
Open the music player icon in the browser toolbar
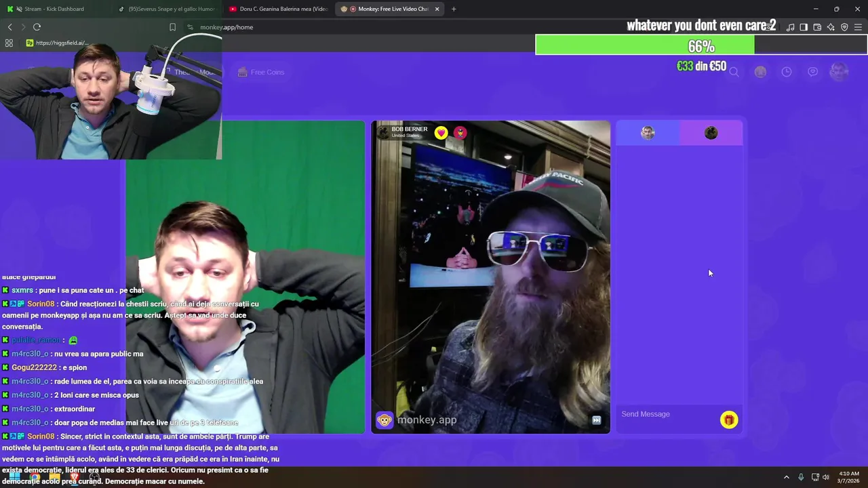coord(790,27)
